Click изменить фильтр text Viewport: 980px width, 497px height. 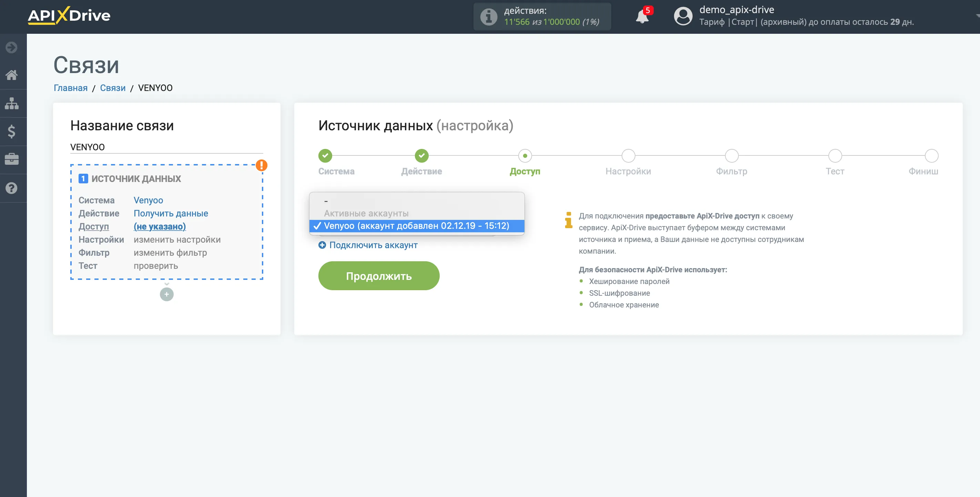pyautogui.click(x=170, y=253)
